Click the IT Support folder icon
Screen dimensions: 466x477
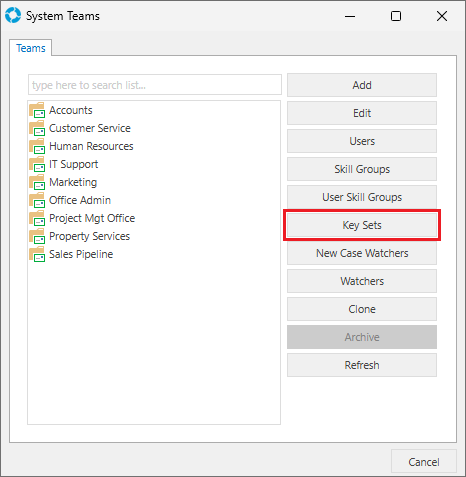(x=37, y=164)
